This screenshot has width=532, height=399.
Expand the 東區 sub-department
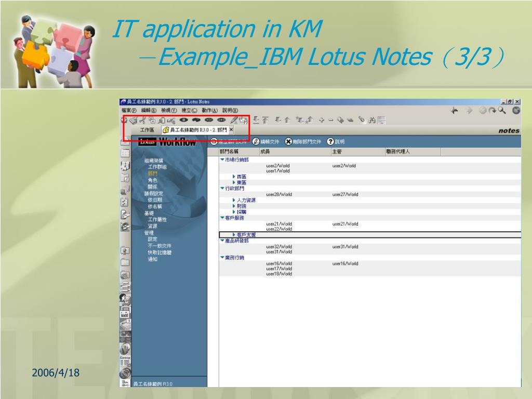coord(234,182)
